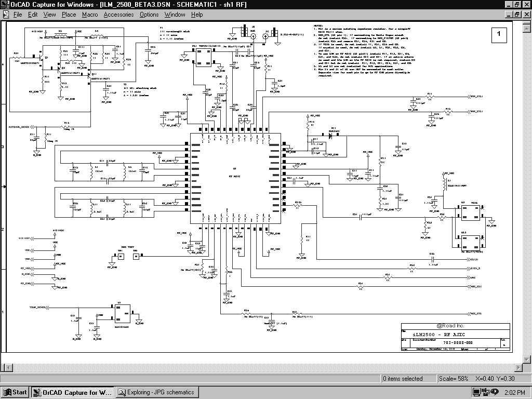Open the Accessories menu

(118, 15)
